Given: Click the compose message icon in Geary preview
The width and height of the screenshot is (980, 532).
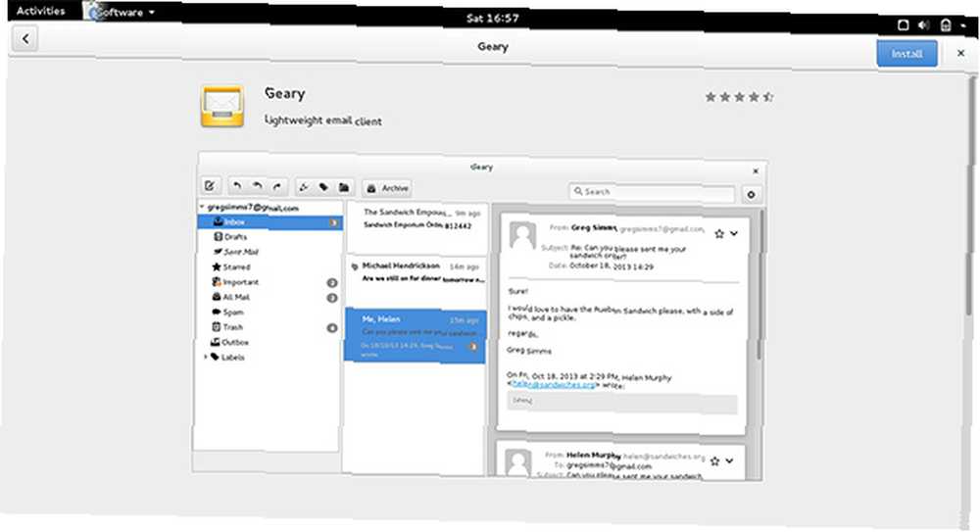Looking at the screenshot, I should click(x=210, y=186).
